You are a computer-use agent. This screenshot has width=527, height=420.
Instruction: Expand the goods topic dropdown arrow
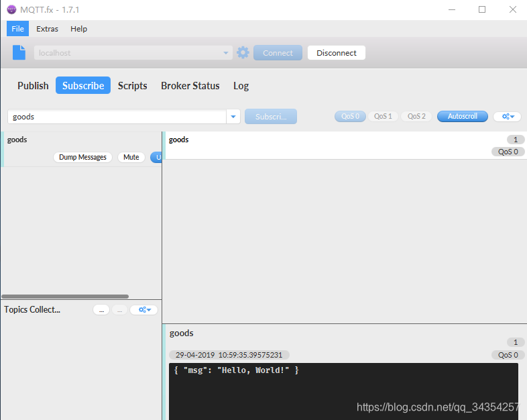(x=233, y=117)
